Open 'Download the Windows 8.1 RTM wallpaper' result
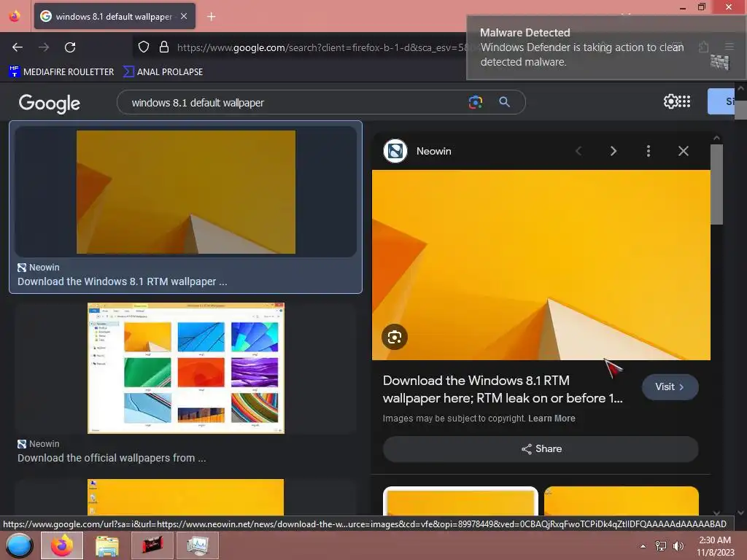The height and width of the screenshot is (560, 747). [x=123, y=281]
